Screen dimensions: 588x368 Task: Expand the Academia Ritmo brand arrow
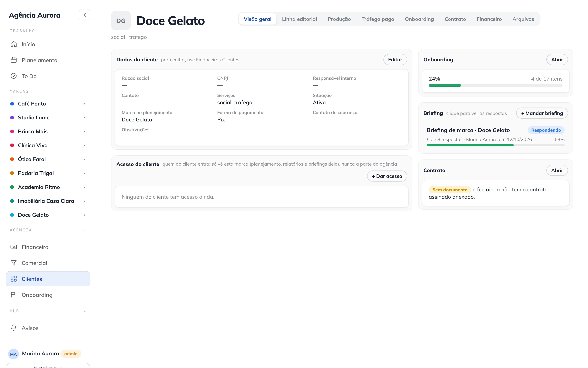click(x=85, y=187)
